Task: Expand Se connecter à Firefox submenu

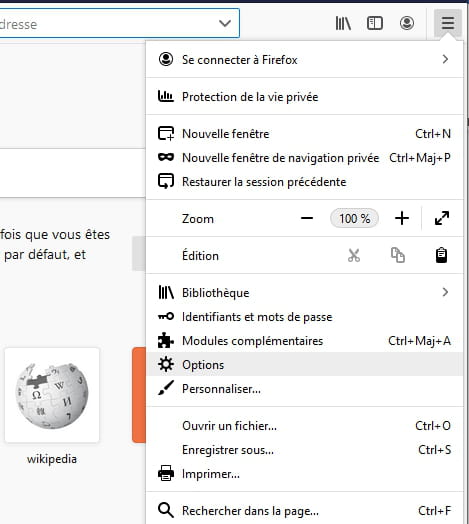Action: click(x=305, y=60)
